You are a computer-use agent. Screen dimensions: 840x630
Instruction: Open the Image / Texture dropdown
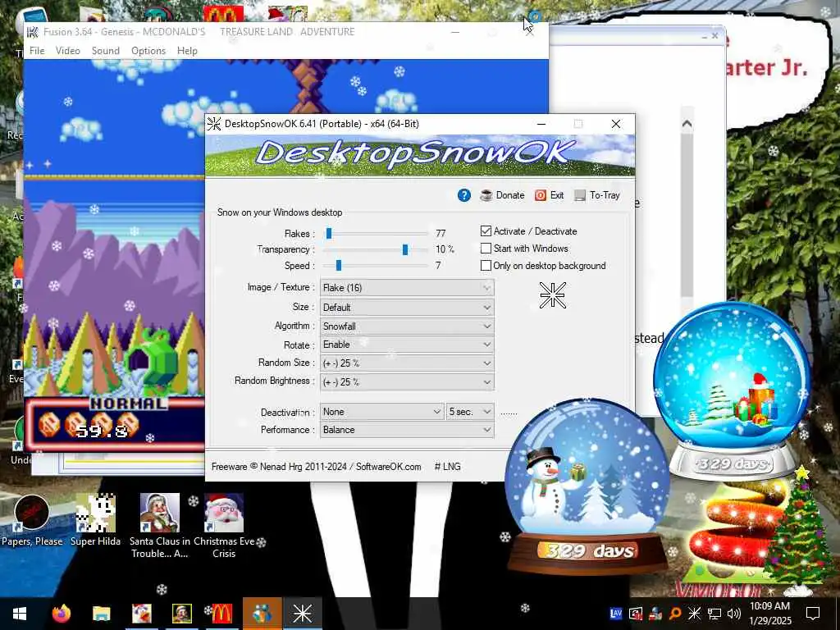click(x=407, y=288)
